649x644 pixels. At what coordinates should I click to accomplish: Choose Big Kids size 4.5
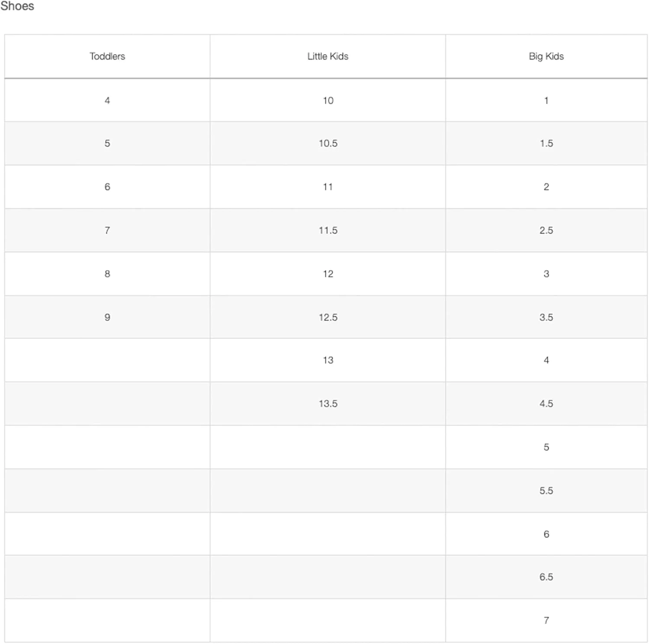pyautogui.click(x=546, y=403)
